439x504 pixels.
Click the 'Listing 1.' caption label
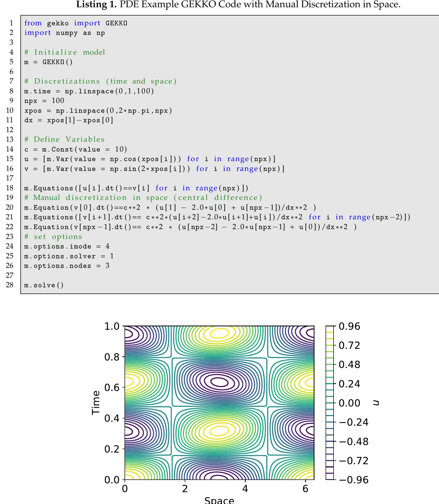click(96, 4)
